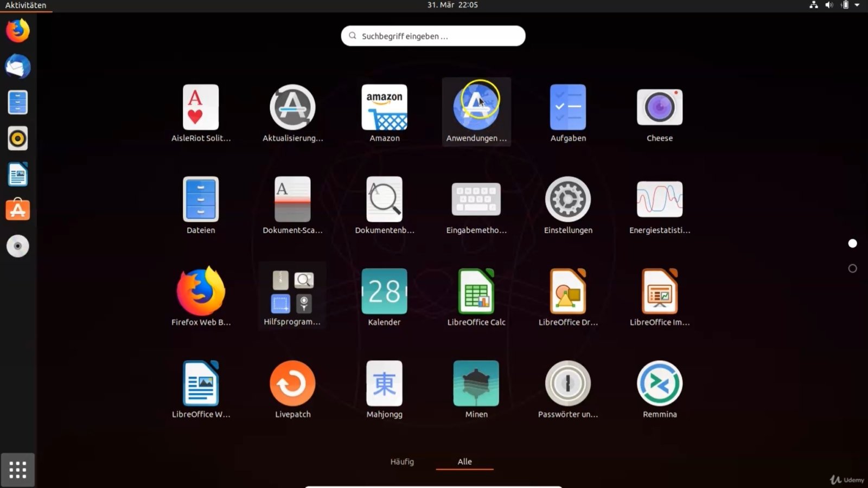Select the Alle tab
This screenshot has width=868, height=488.
click(x=464, y=461)
